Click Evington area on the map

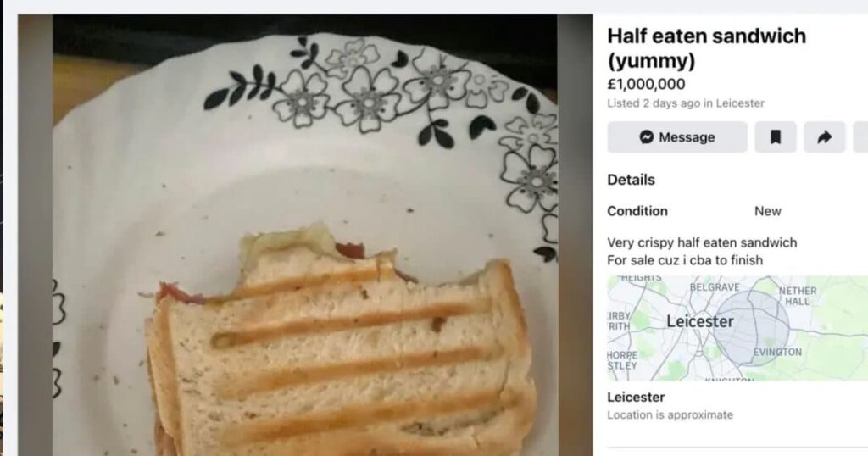[777, 352]
